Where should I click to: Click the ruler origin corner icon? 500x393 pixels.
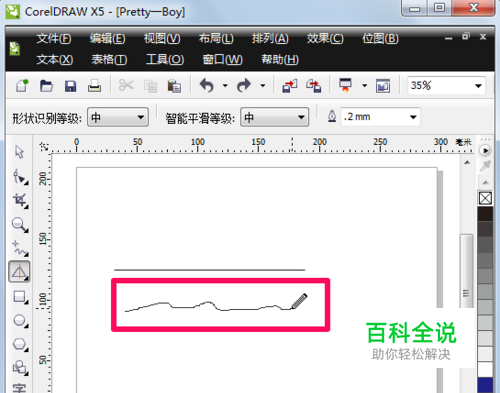(44, 146)
